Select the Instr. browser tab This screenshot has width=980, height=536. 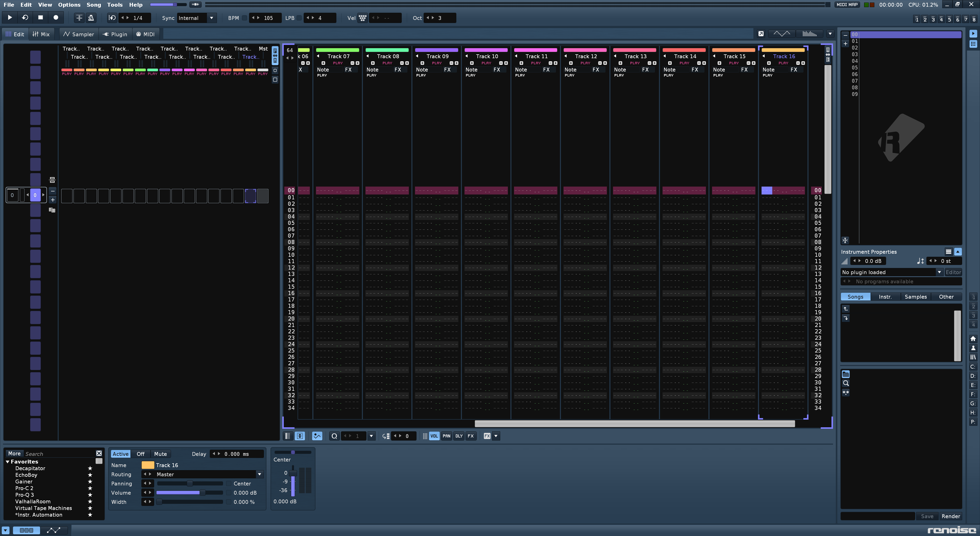(x=885, y=297)
